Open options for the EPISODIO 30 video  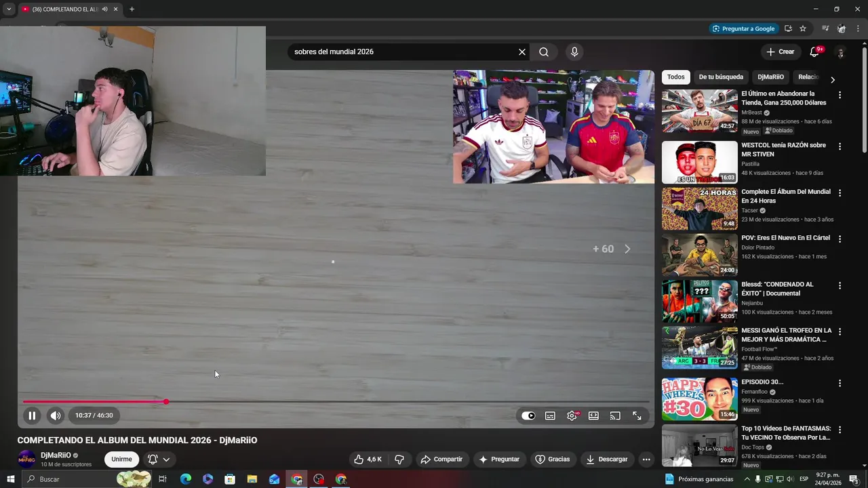tap(840, 384)
